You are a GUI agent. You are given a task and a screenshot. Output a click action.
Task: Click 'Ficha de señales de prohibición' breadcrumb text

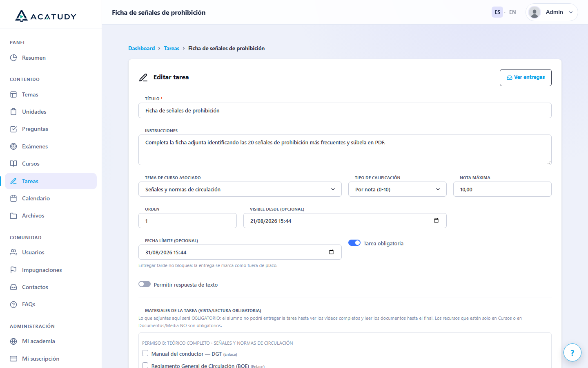(226, 48)
